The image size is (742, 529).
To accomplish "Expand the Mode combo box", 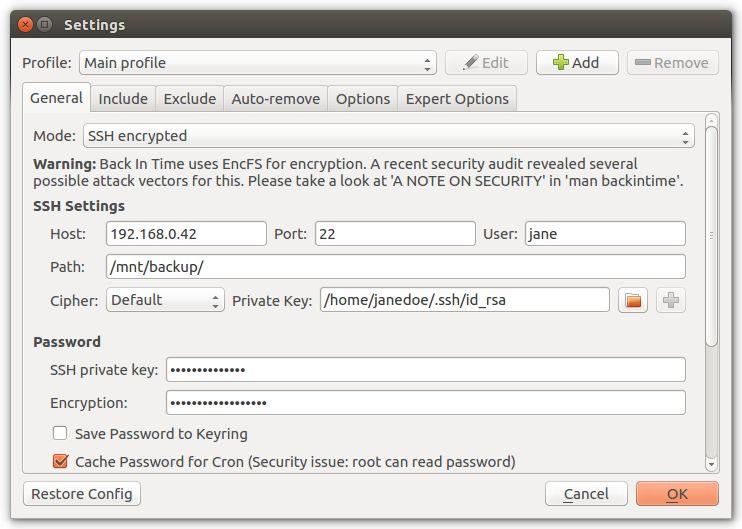I will coord(388,136).
